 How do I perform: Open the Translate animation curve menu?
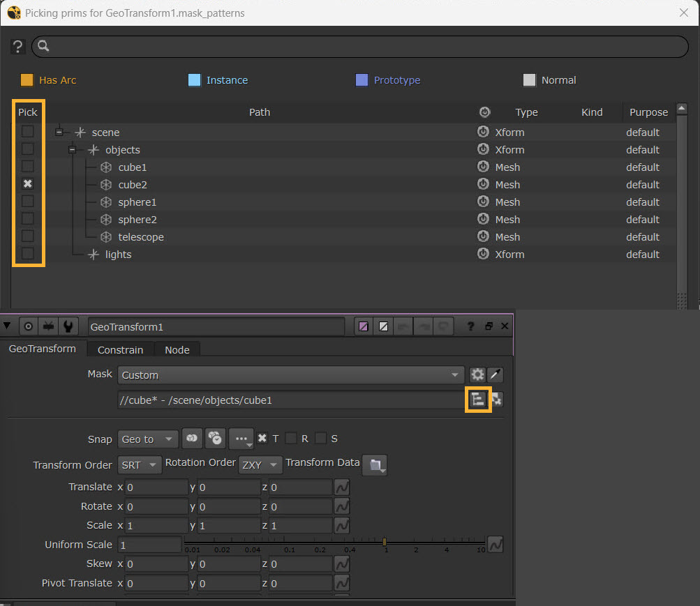pos(342,487)
